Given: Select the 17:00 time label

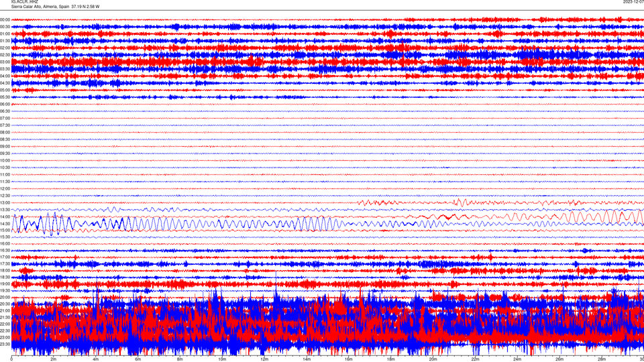Looking at the screenshot, I should point(5,257).
